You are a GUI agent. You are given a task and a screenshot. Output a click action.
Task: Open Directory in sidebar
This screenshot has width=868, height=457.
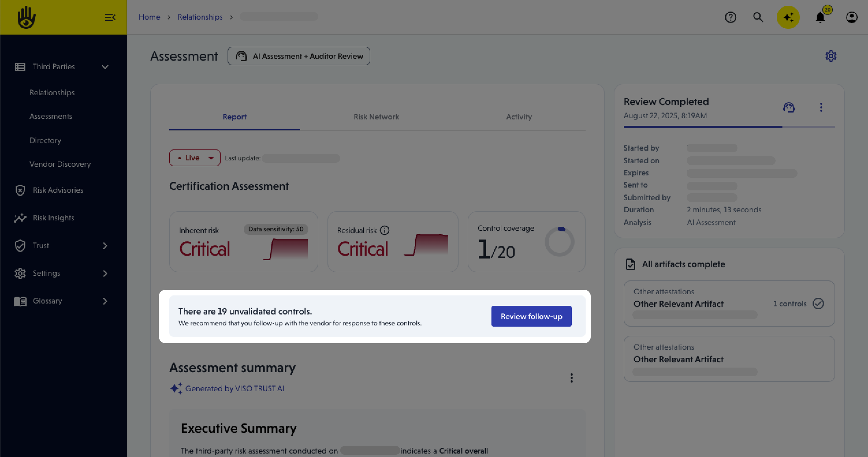click(x=45, y=141)
